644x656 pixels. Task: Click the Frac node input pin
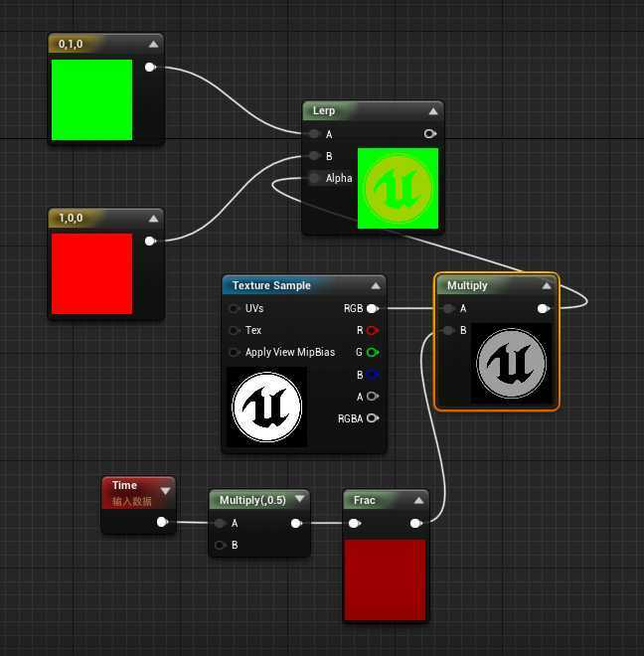coord(355,523)
